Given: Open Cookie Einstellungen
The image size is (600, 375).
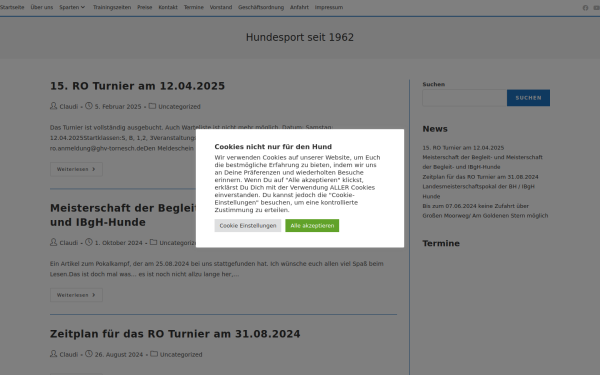Looking at the screenshot, I should coord(248,226).
